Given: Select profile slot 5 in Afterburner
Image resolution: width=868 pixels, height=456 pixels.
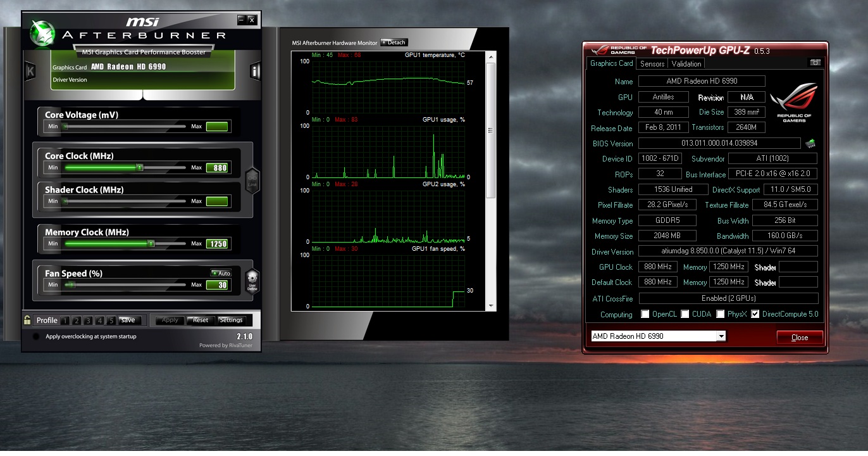Looking at the screenshot, I should 111,320.
